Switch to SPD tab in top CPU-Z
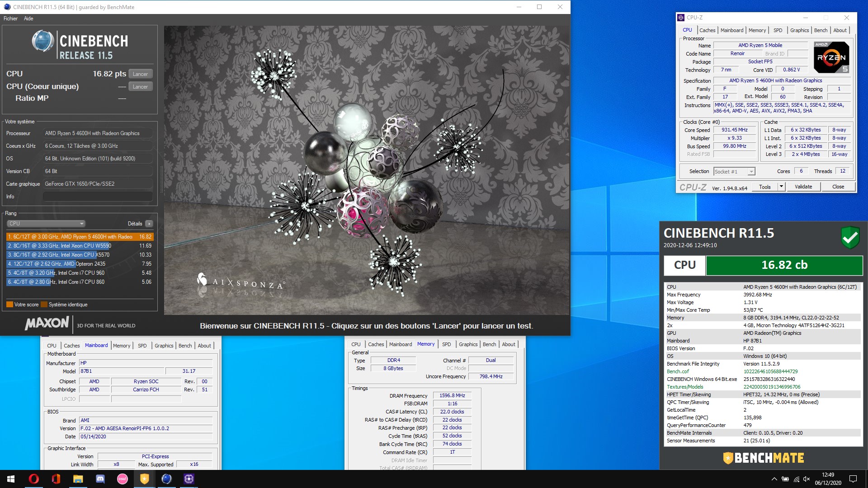This screenshot has width=868, height=488. tap(778, 30)
